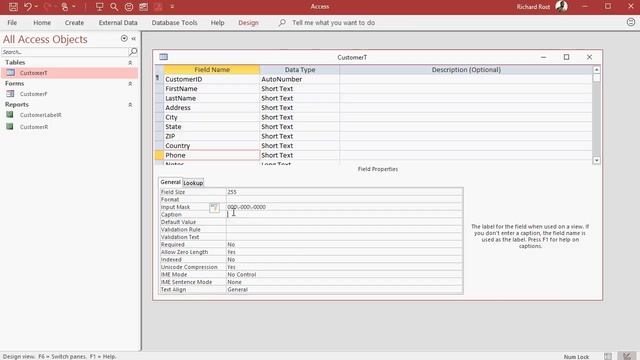Click the Country field name cell
The width and height of the screenshot is (640, 360).
(212, 146)
